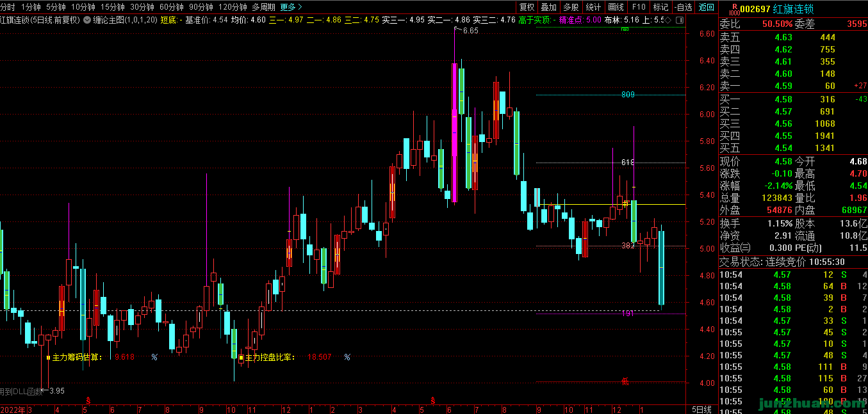Toggle the PE(动) label
Viewport: 868px width, 414px height.
point(808,248)
